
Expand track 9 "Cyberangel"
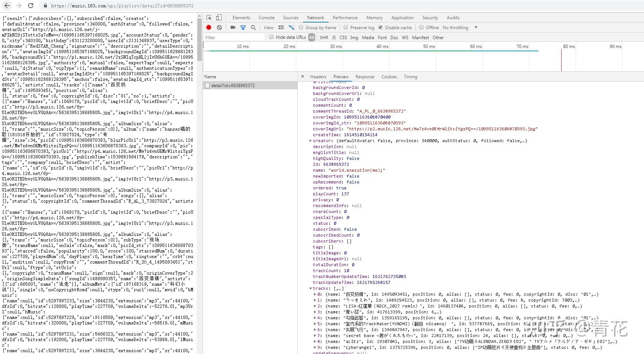(x=315, y=347)
